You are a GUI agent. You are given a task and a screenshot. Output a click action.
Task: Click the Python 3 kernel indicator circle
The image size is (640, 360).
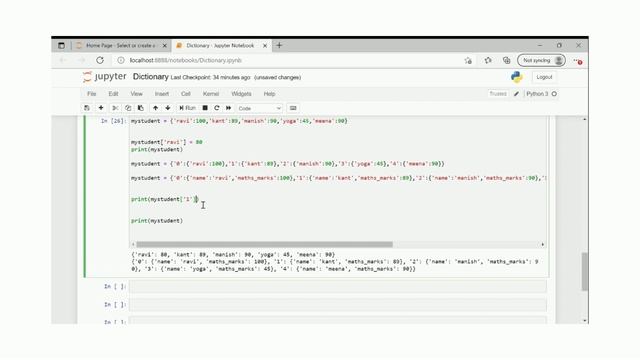point(554,94)
